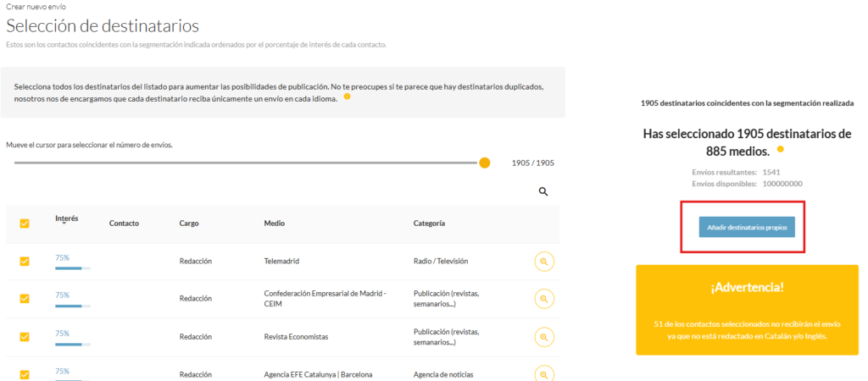868x381 pixels.
Task: Click the Contacto column header
Action: tap(124, 224)
